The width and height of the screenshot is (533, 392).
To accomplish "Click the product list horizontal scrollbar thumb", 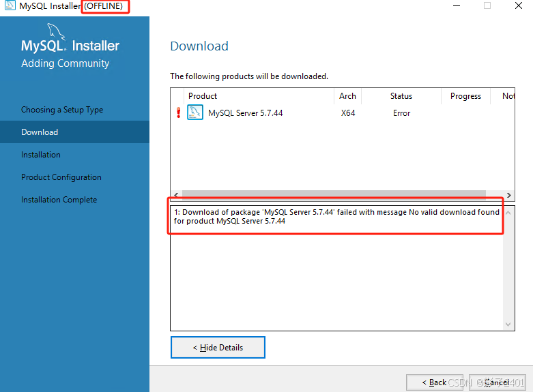I will (334, 194).
